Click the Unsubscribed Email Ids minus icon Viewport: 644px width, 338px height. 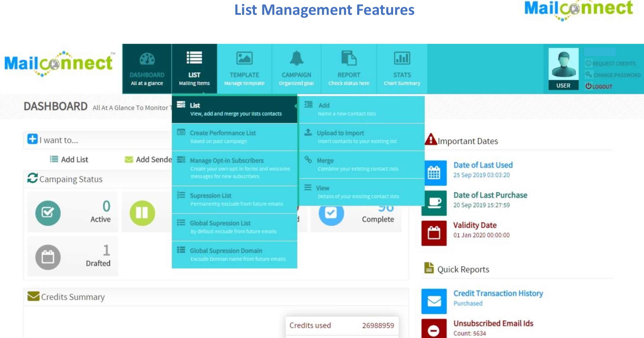tap(434, 329)
